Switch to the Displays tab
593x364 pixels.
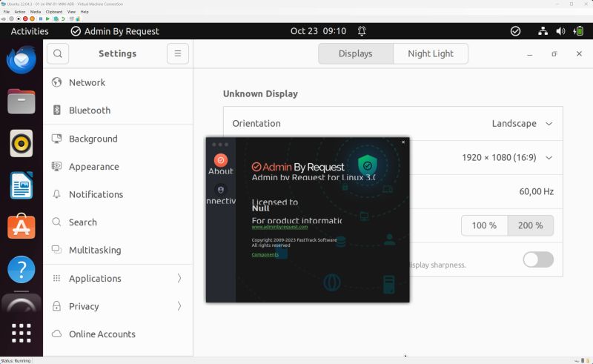tap(356, 53)
